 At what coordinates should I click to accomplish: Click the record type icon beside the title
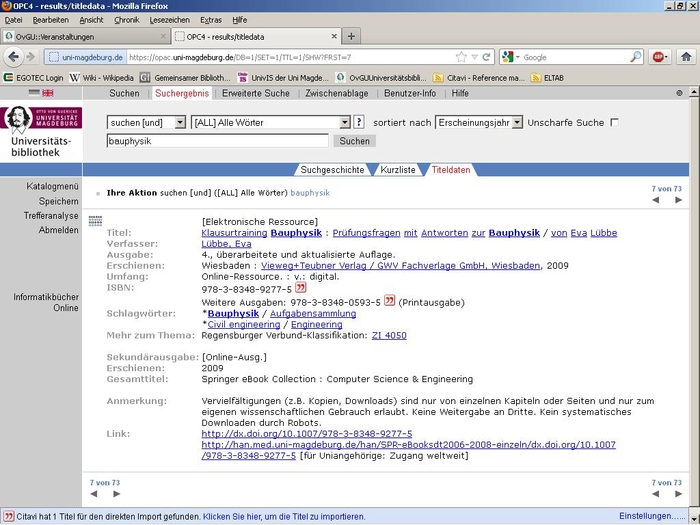(x=95, y=221)
